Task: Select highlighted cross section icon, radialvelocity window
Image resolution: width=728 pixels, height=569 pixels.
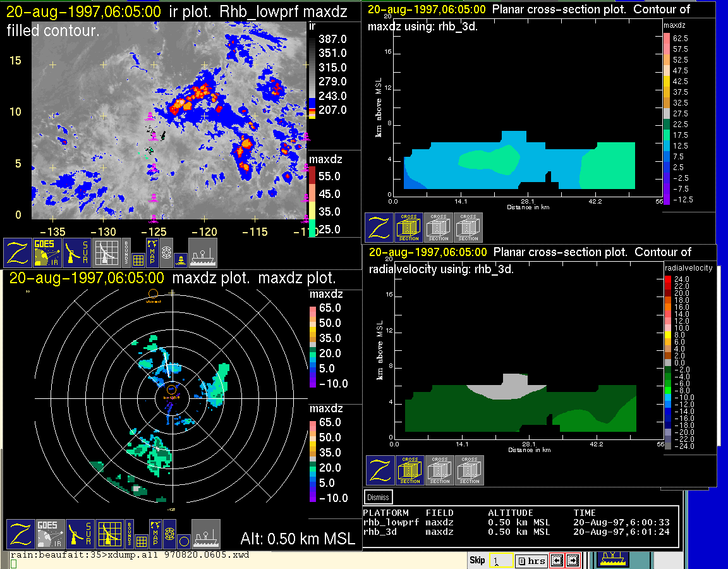Action: (x=410, y=470)
